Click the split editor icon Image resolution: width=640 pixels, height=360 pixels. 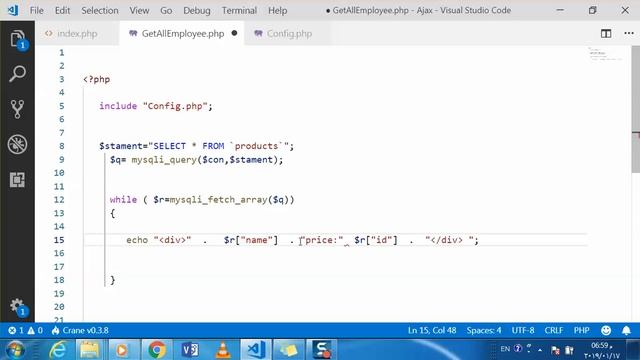[606, 33]
